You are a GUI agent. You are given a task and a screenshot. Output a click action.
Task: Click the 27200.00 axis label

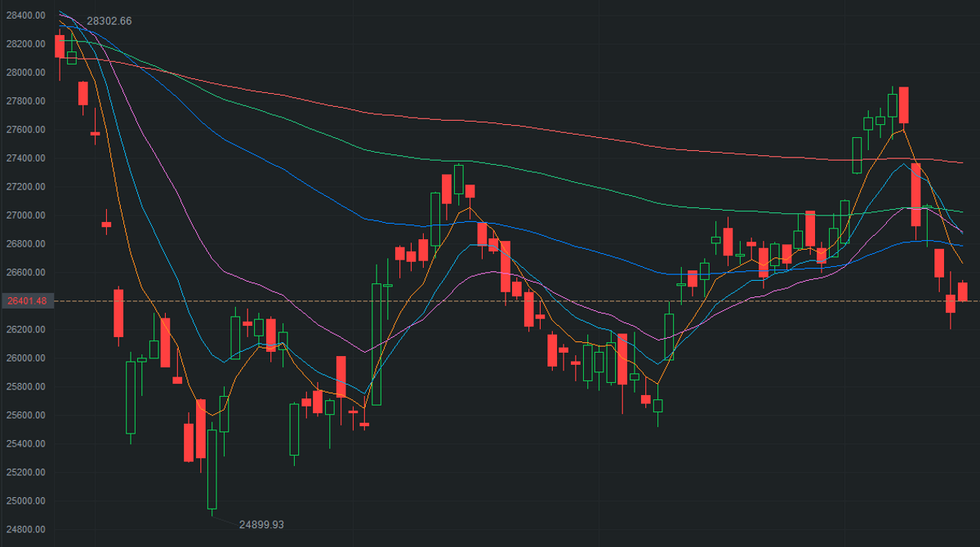pos(27,187)
